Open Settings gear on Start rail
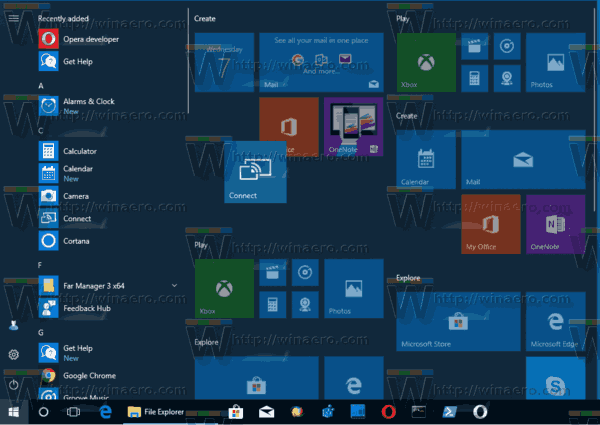Image resolution: width=600 pixels, height=425 pixels. (x=14, y=355)
